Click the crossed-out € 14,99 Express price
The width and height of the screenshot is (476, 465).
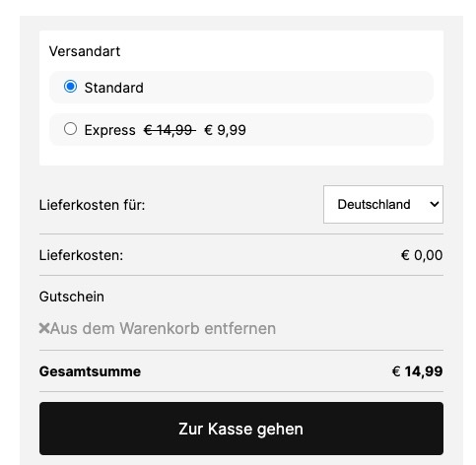(170, 130)
